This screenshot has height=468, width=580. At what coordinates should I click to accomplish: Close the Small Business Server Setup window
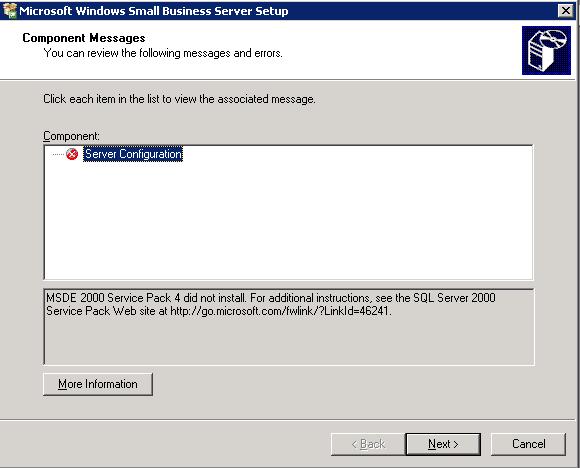[566, 10]
